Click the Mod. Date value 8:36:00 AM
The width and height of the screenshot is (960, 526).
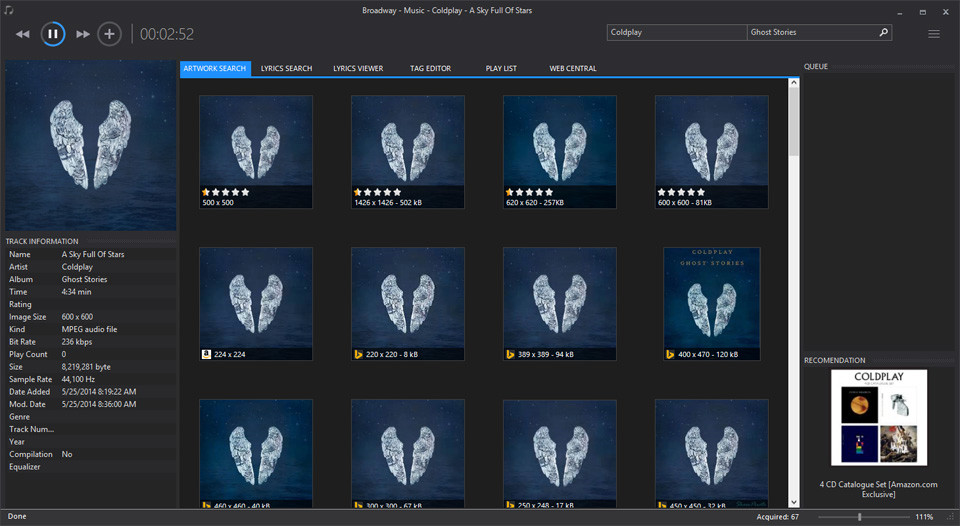point(99,404)
